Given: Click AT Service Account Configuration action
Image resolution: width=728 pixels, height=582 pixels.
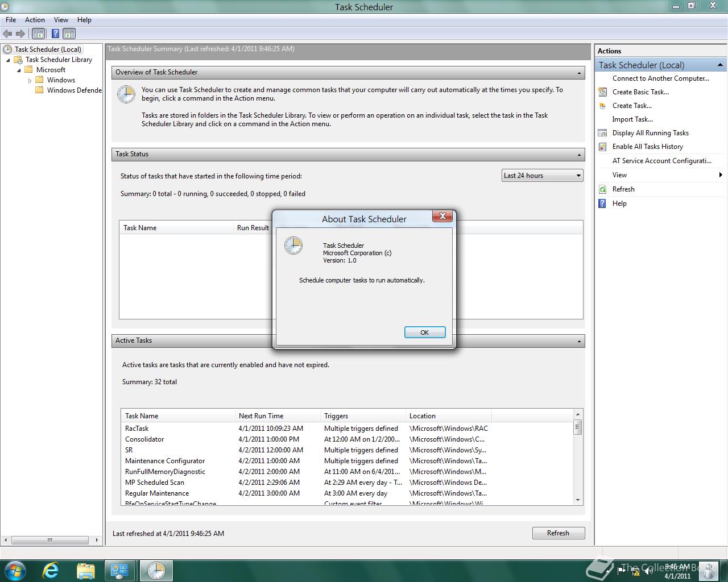Looking at the screenshot, I should pyautogui.click(x=661, y=161).
